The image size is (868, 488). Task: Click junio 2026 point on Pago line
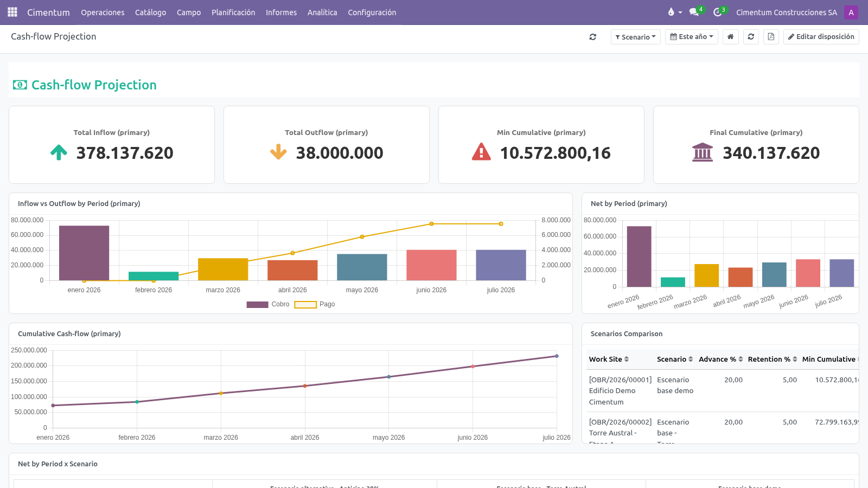pyautogui.click(x=431, y=223)
